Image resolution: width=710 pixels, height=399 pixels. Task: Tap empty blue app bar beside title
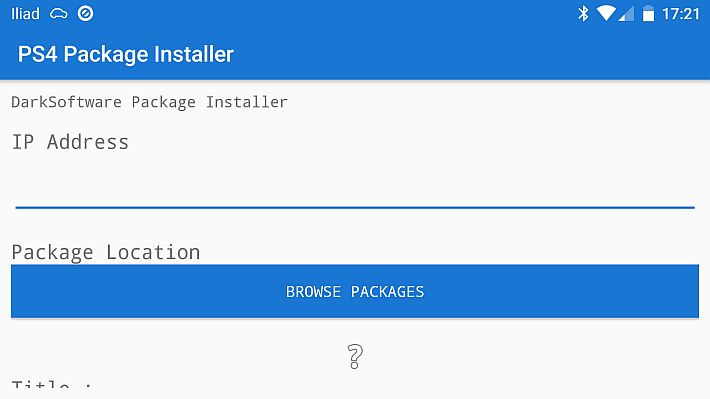click(x=471, y=54)
